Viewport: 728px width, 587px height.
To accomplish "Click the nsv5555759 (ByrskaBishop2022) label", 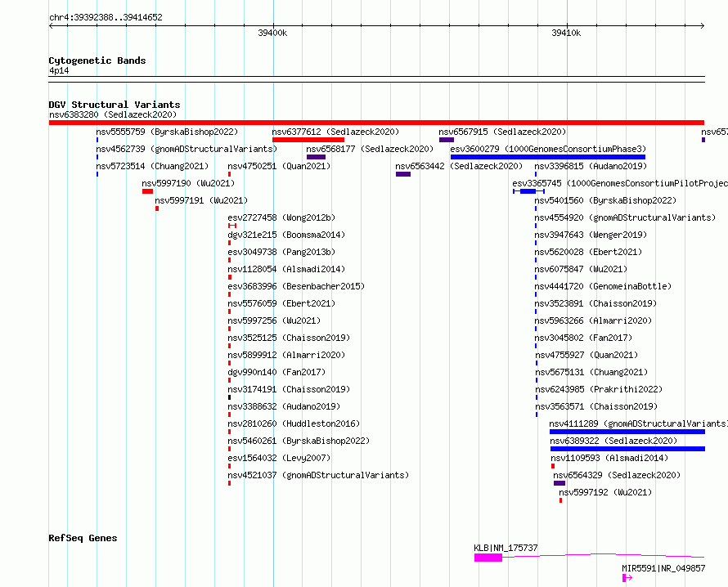I will coord(167,132).
